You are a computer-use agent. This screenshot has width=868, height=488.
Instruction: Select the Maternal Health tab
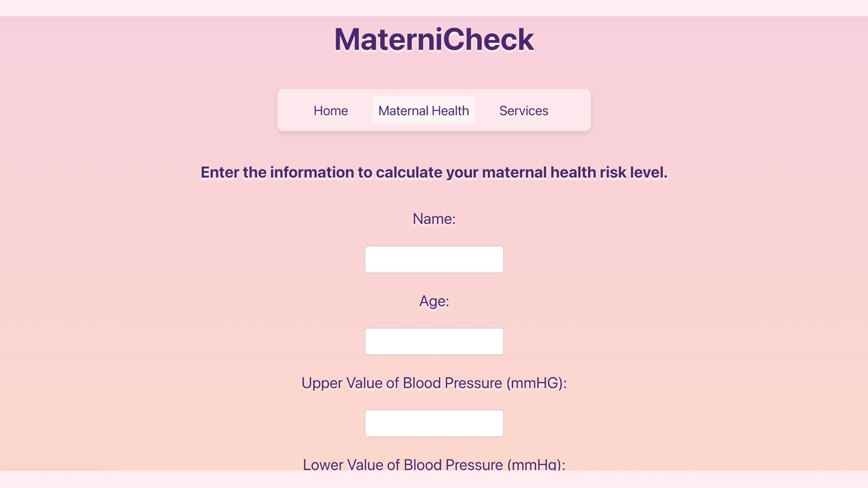[423, 111]
